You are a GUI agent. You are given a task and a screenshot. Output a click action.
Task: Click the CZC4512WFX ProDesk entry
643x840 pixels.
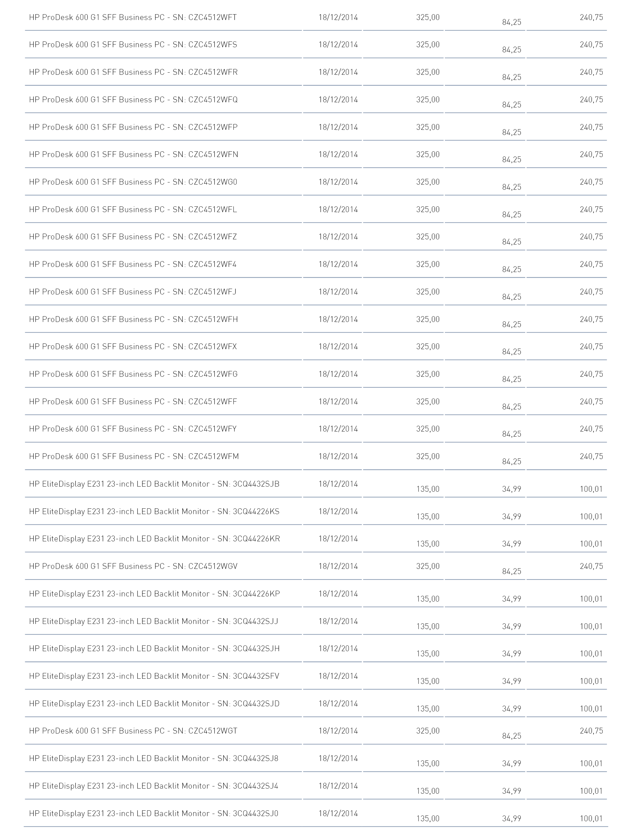(x=133, y=347)
